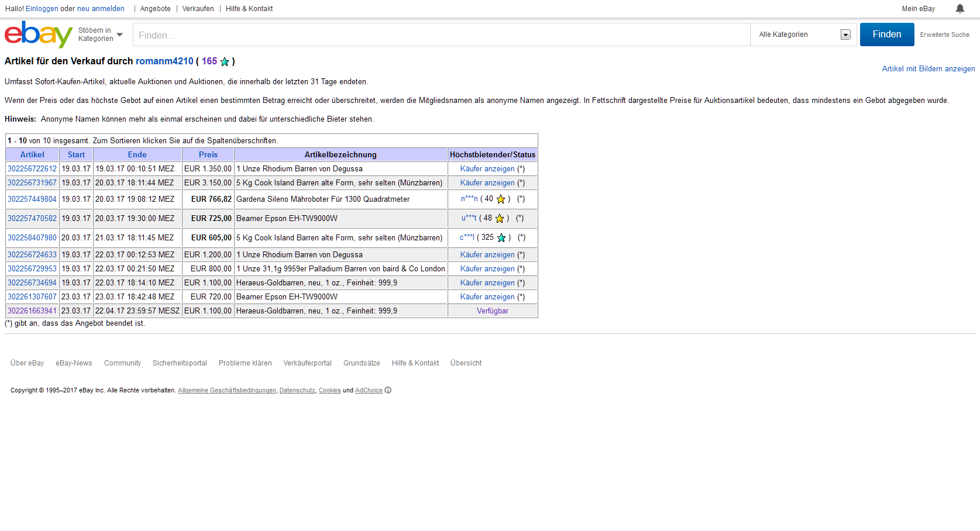
Task: Click Käufer anzeigen for 5 Kg Cook Island EUR 3.150,00
Action: pos(487,183)
